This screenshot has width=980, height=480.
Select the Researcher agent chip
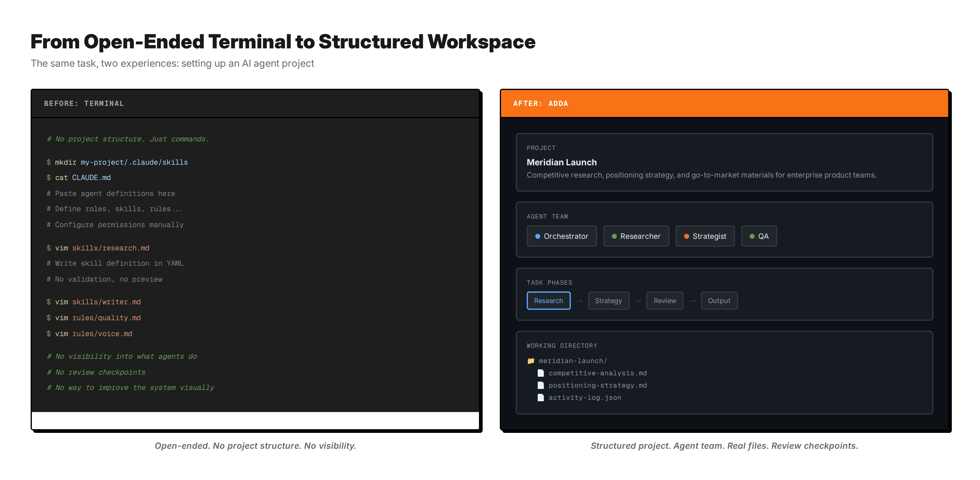coord(636,236)
